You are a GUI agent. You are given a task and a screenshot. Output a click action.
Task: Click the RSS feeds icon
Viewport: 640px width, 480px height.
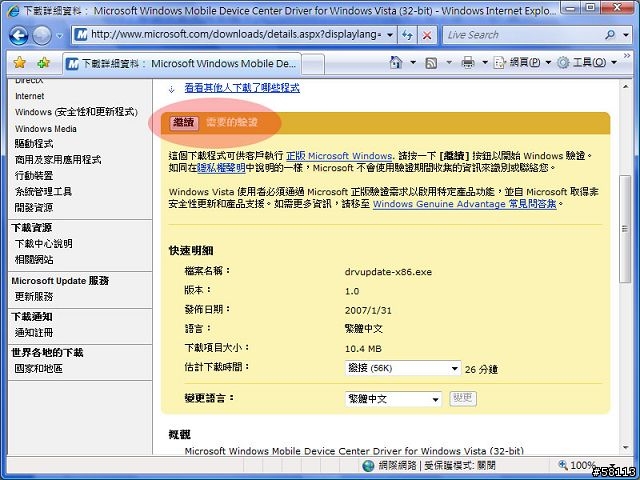(x=431, y=63)
